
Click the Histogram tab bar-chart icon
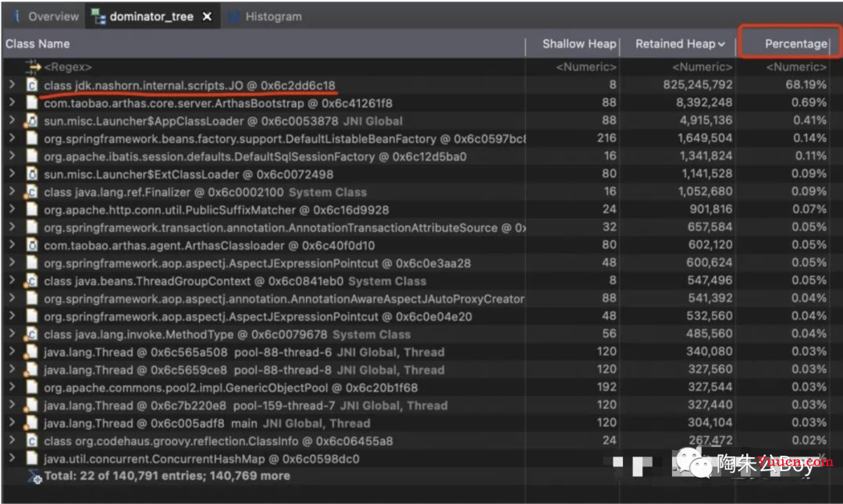coord(234,17)
